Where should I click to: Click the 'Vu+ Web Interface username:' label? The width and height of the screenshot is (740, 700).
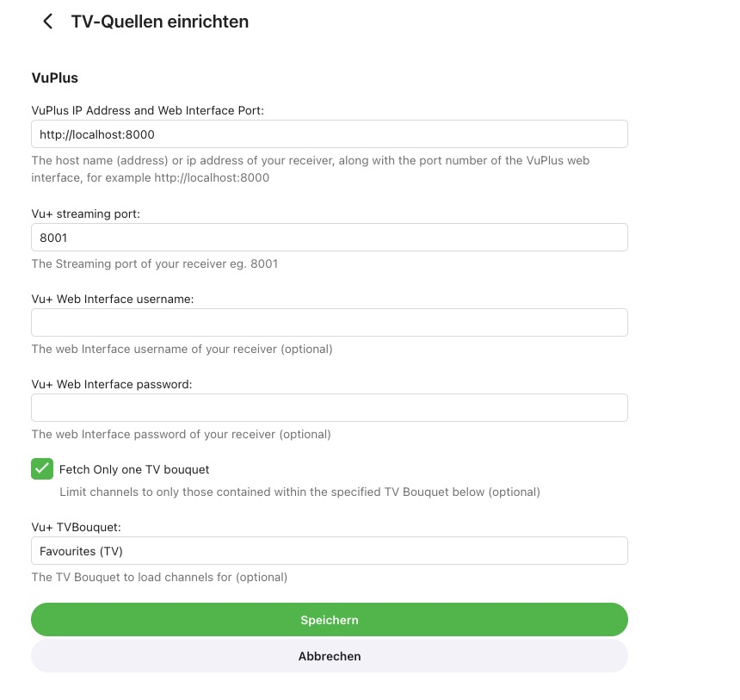click(x=113, y=299)
